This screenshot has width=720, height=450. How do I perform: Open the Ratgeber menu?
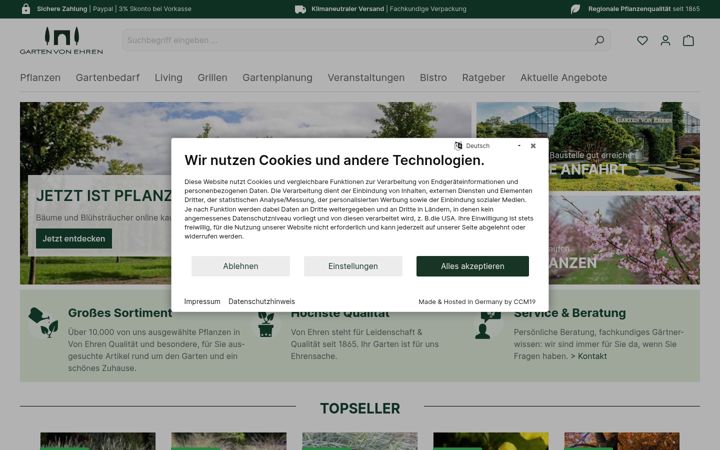(484, 78)
